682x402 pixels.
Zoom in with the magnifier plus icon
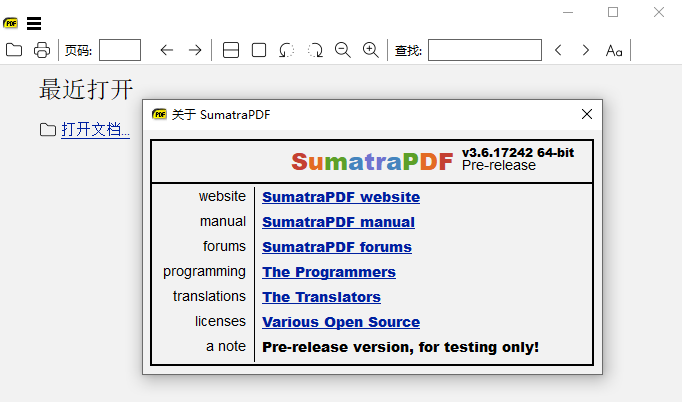point(371,50)
